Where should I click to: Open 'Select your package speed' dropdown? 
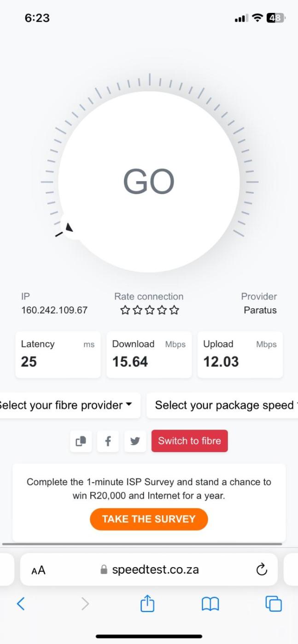click(224, 405)
